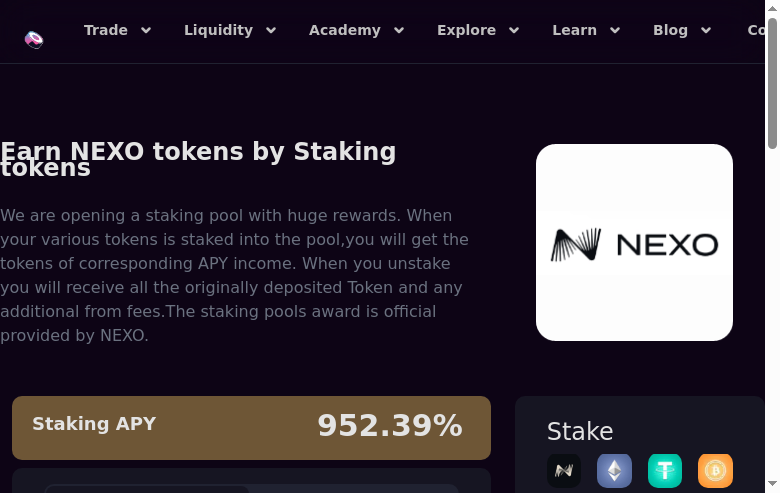780x493 pixels.
Task: Expand the Liquidity dropdown chevron
Action: coord(270,31)
